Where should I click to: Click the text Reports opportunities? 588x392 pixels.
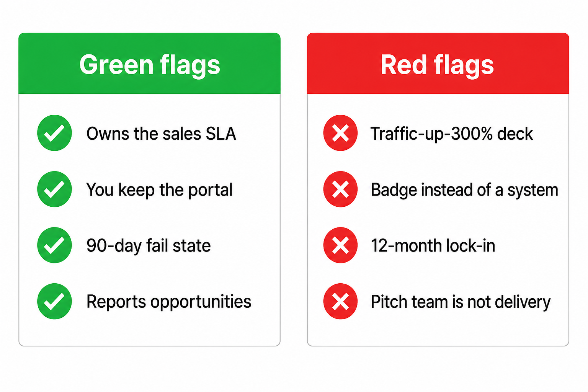[x=169, y=302]
